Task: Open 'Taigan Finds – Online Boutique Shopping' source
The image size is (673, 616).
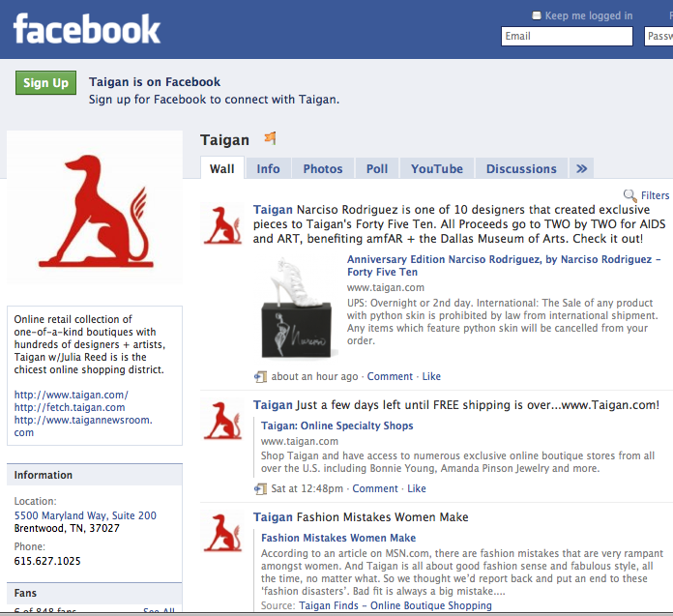Action: (395, 605)
